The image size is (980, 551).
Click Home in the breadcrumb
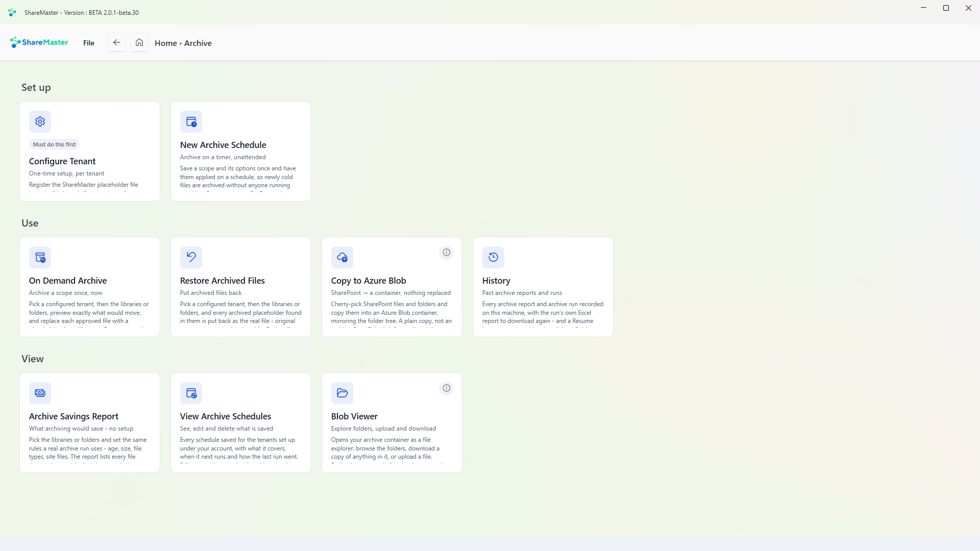[166, 43]
